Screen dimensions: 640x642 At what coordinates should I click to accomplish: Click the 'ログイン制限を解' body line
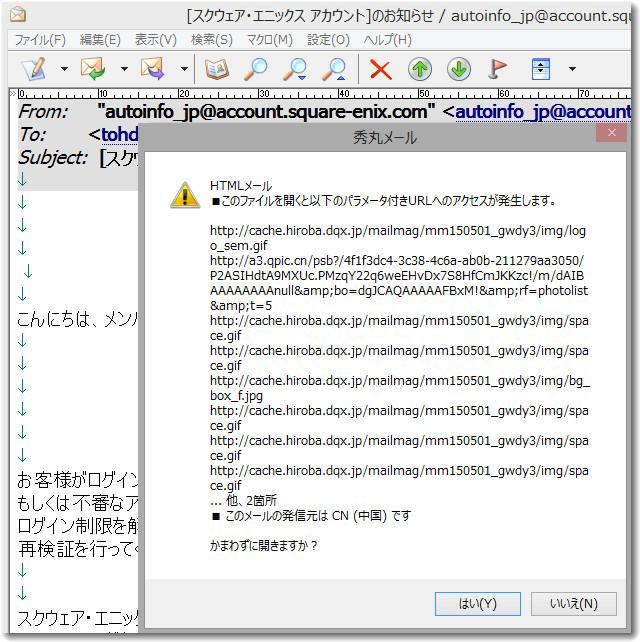pyautogui.click(x=77, y=526)
